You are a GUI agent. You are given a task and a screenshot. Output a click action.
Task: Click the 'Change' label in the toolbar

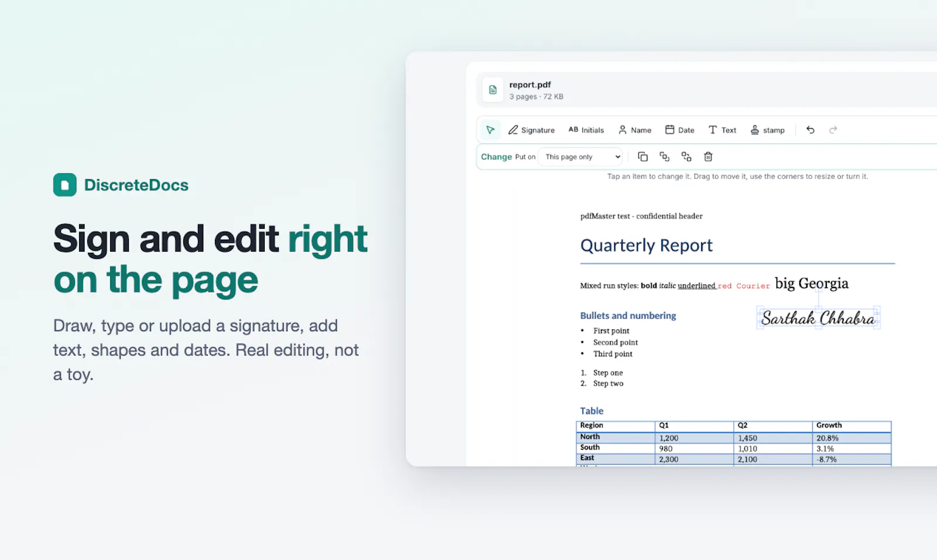coord(496,157)
